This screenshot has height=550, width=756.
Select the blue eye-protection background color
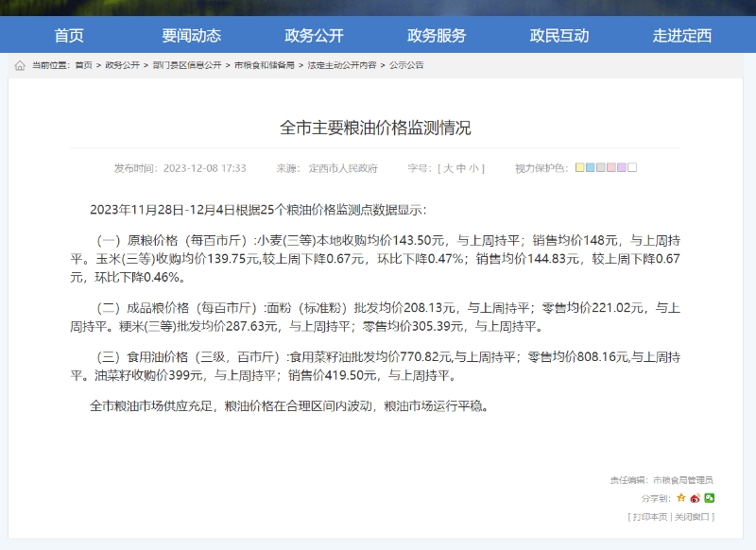coord(591,168)
